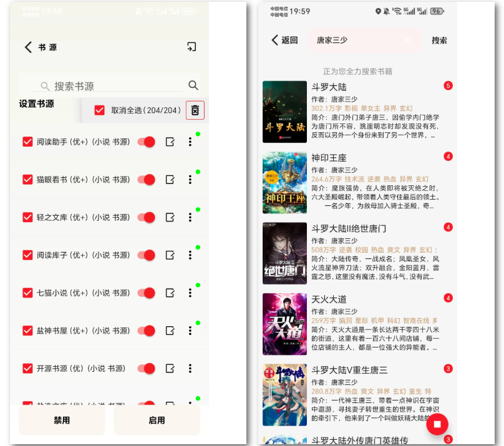Edit the 轻之文库 source
The image size is (504, 446).
click(x=170, y=217)
